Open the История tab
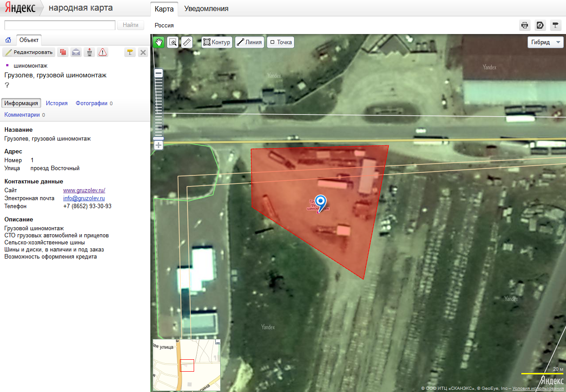This screenshot has height=392, width=566. [57, 103]
